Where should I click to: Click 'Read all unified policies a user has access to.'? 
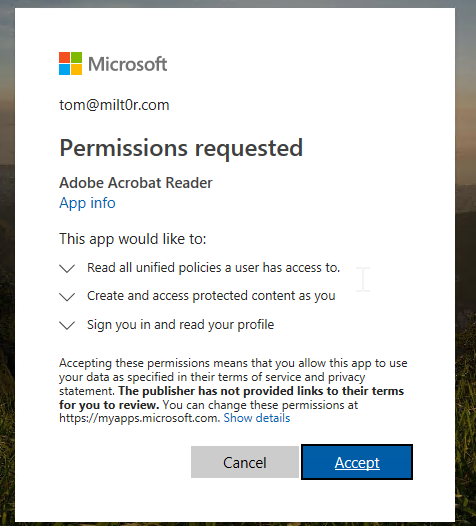point(213,268)
